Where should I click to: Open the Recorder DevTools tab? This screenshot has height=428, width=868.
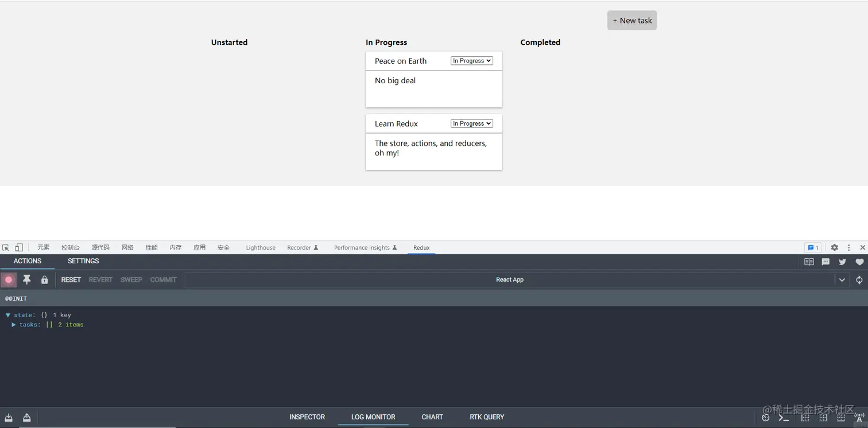point(303,248)
